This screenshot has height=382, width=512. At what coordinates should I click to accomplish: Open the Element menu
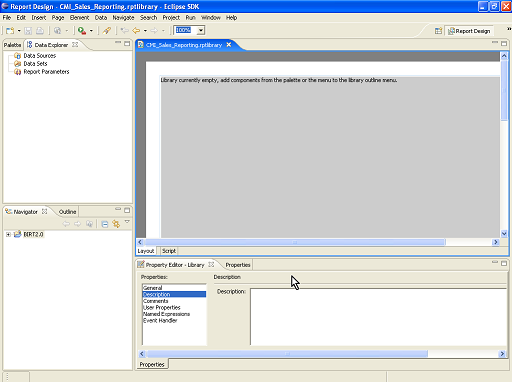click(79, 18)
